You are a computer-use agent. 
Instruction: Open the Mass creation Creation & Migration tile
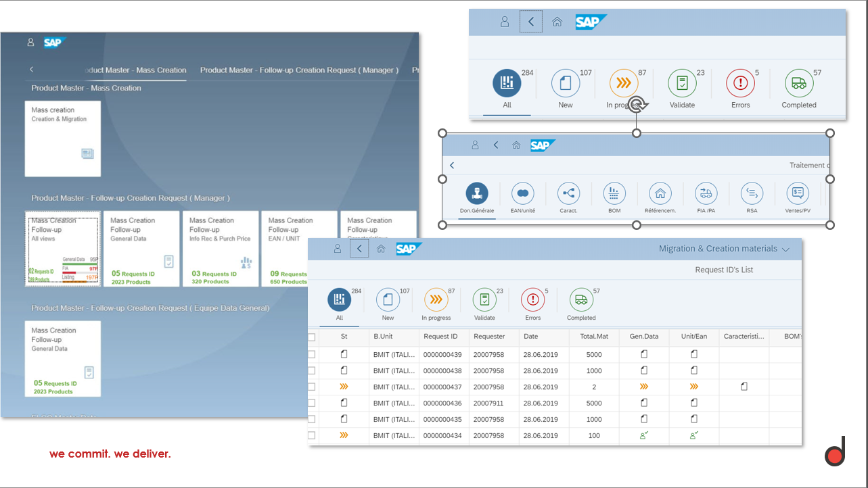(63, 139)
